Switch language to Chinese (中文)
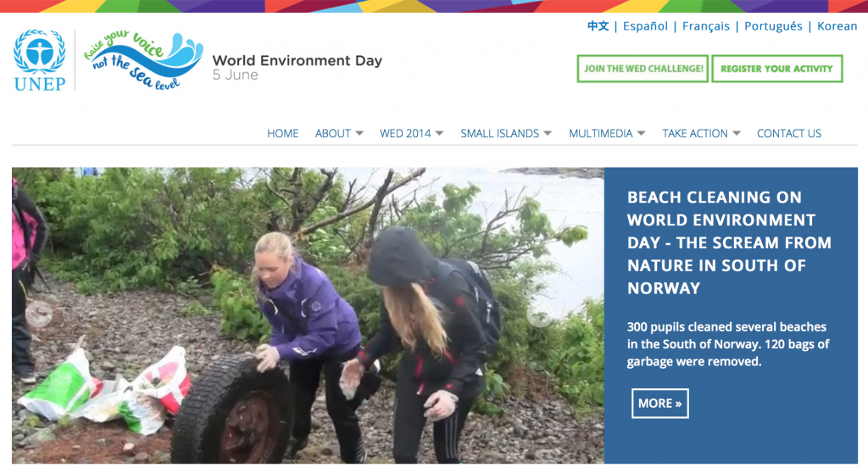Screen dimensions: 868x473 point(598,26)
